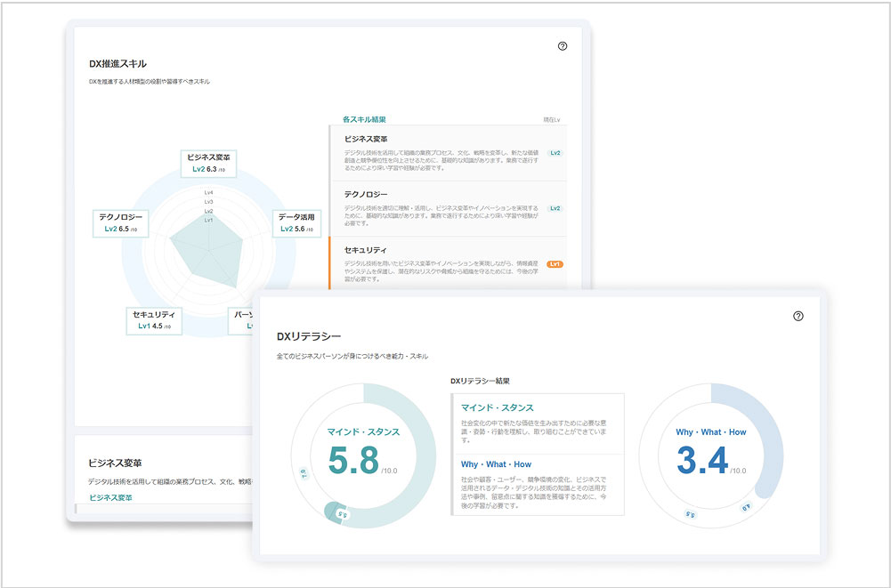The image size is (891, 588).
Task: Click the Lv2 badge in ビジネス変革 row
Action: [555, 153]
